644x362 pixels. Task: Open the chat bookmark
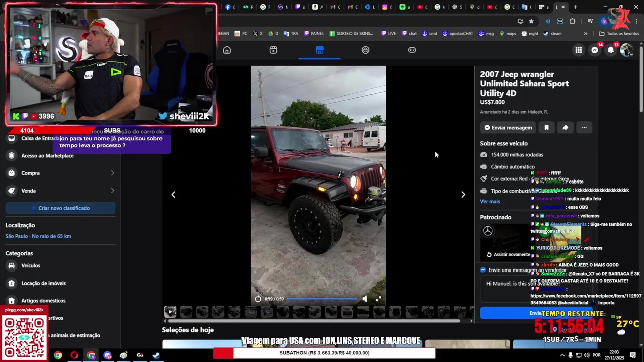coord(409,33)
